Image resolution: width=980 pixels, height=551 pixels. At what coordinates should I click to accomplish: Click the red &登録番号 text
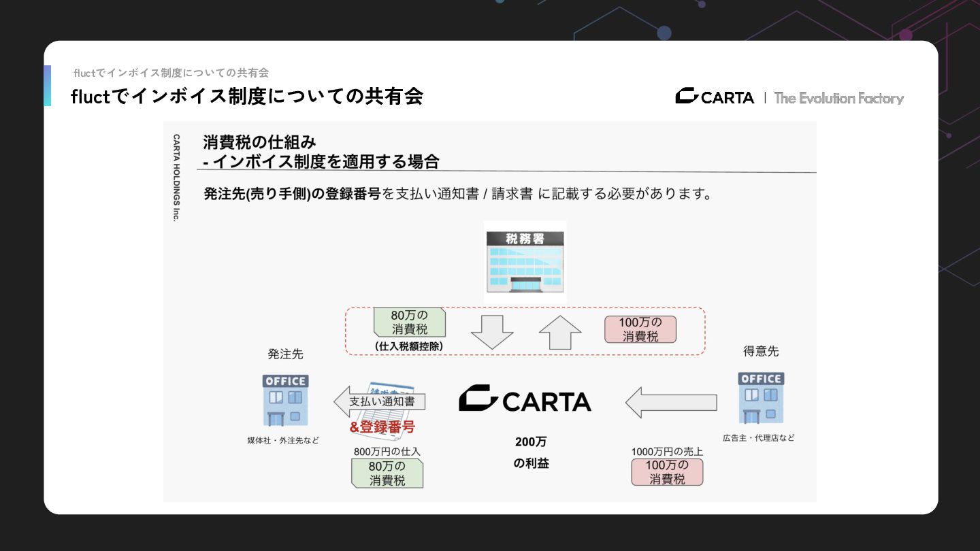382,427
